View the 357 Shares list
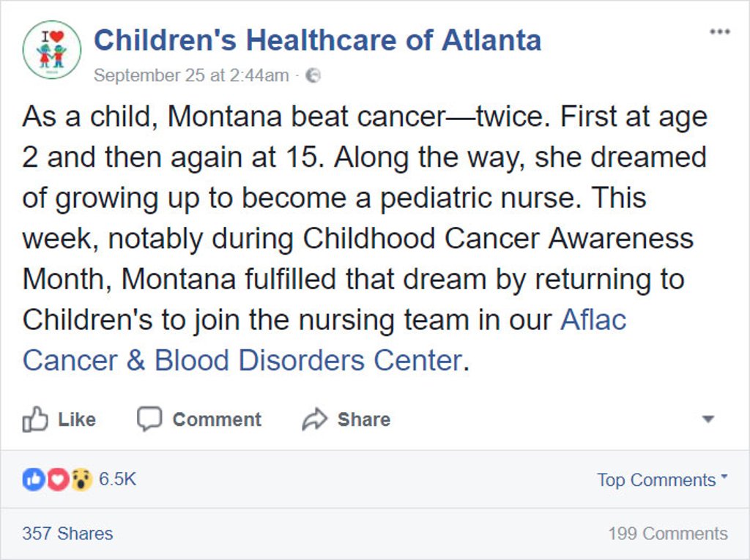Image resolution: width=750 pixels, height=560 pixels. point(67,534)
